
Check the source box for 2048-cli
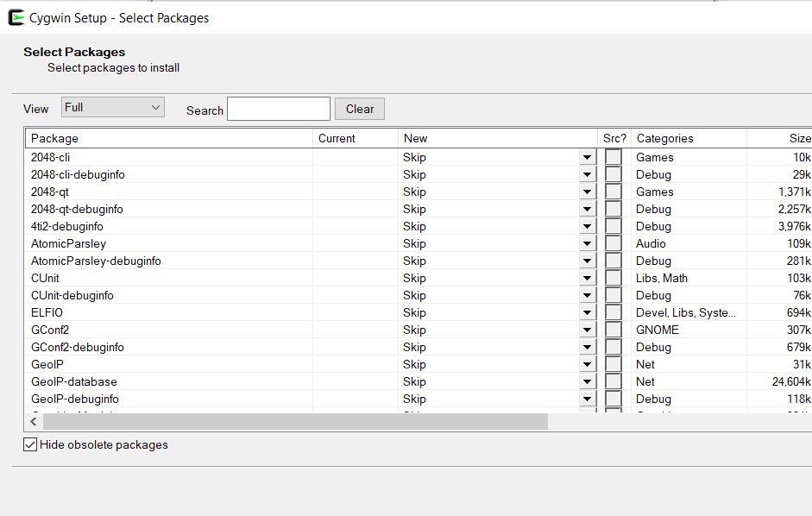coord(614,157)
